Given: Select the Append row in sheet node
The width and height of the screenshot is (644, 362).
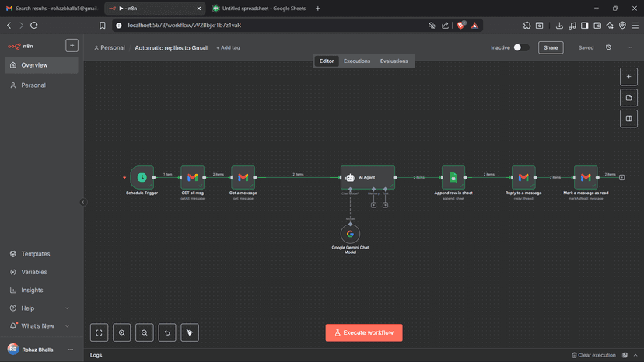Looking at the screenshot, I should [453, 177].
